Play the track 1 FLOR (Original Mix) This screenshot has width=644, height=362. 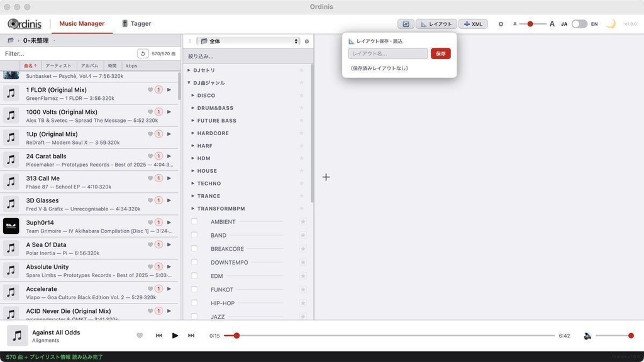169,90
